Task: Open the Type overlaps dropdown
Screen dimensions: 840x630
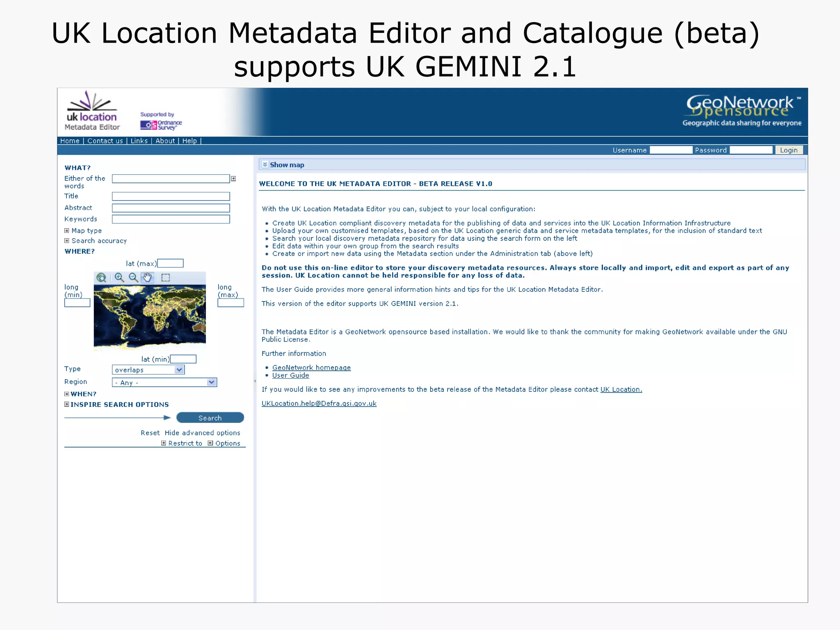Action: tap(148, 370)
